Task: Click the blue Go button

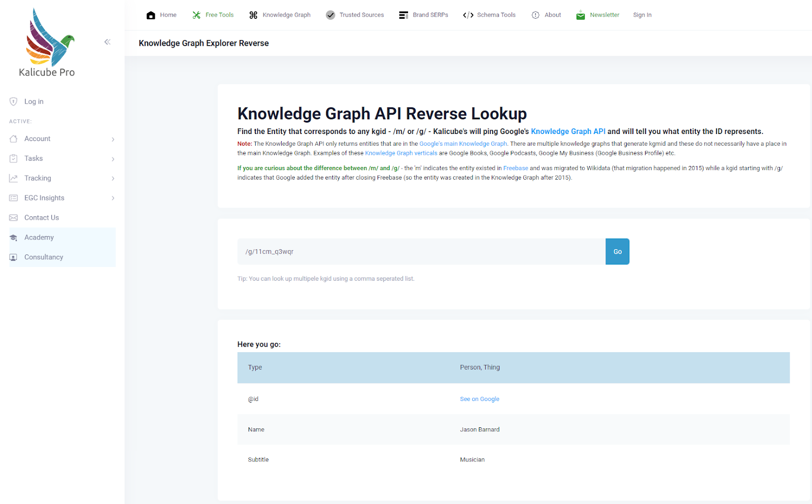Action: click(x=617, y=252)
